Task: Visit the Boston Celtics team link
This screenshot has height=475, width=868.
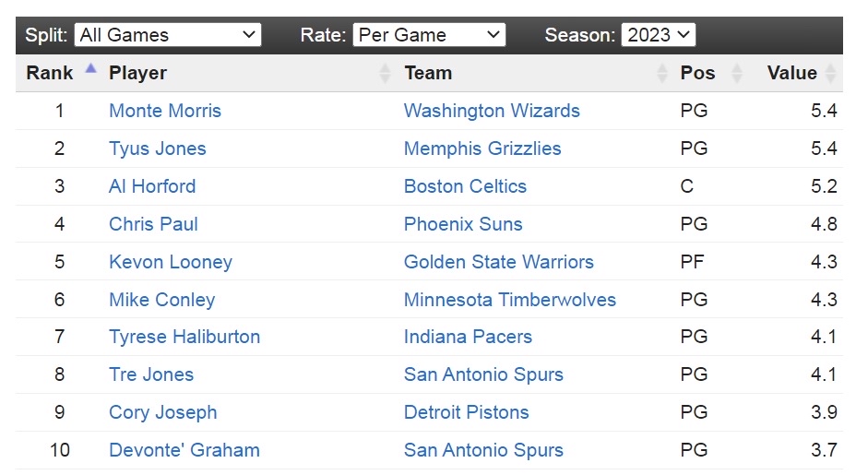Action: (x=465, y=186)
